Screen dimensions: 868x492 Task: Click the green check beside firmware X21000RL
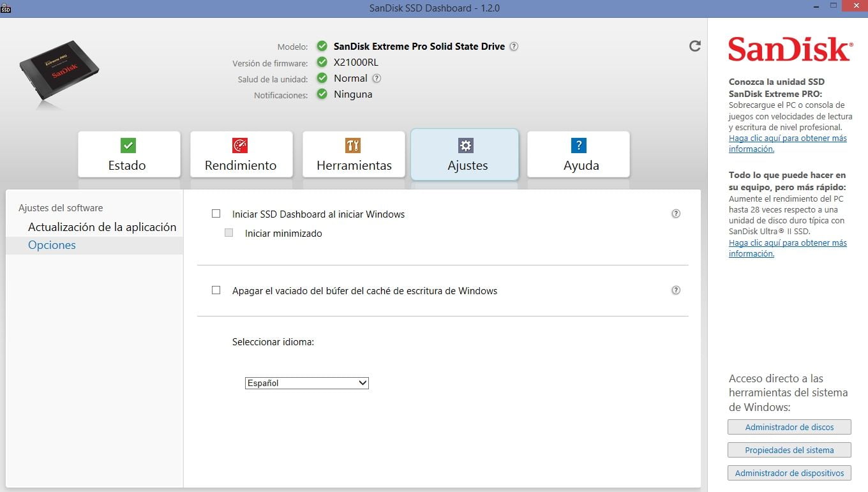322,63
